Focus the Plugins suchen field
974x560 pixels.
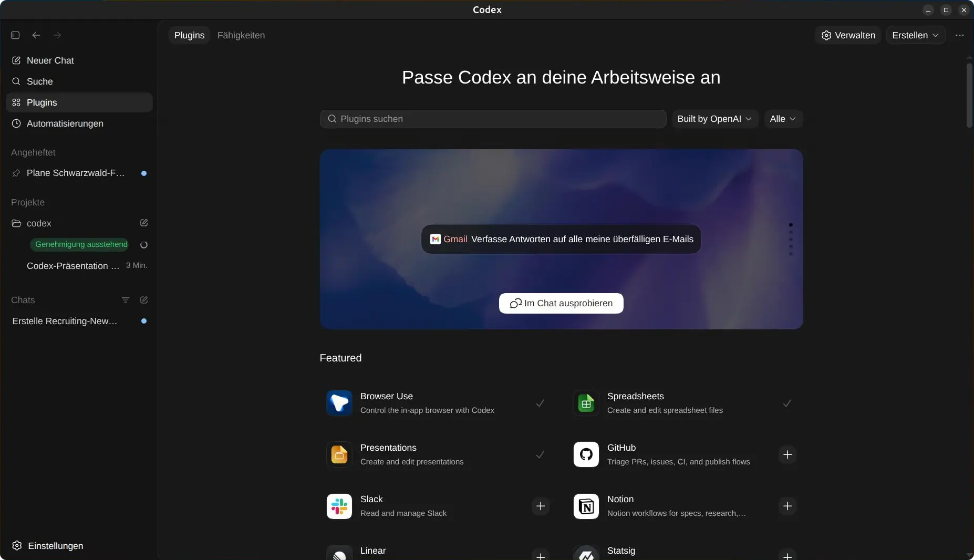(x=493, y=119)
